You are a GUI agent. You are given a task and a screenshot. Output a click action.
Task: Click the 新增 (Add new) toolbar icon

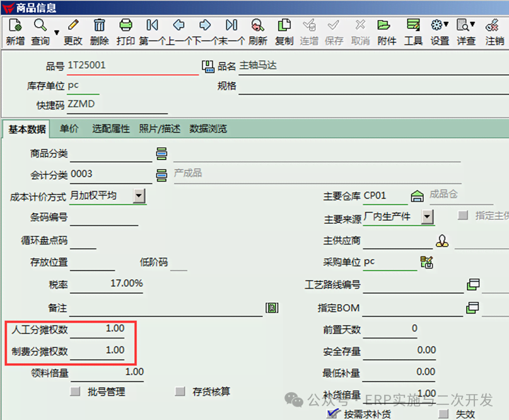click(15, 26)
